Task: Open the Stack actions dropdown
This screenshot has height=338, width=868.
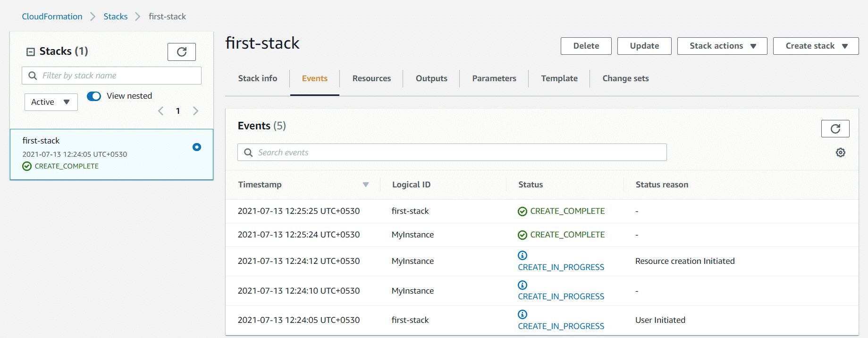Action: (722, 46)
